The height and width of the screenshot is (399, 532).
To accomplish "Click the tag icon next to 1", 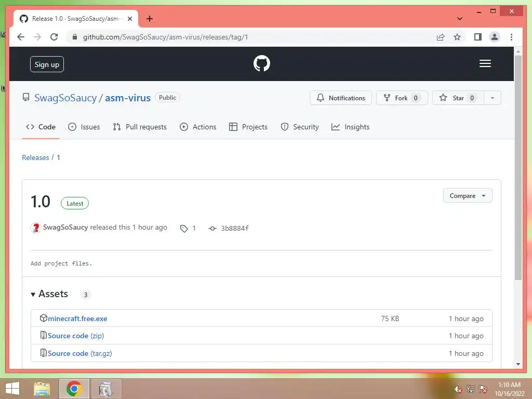I will click(x=184, y=229).
